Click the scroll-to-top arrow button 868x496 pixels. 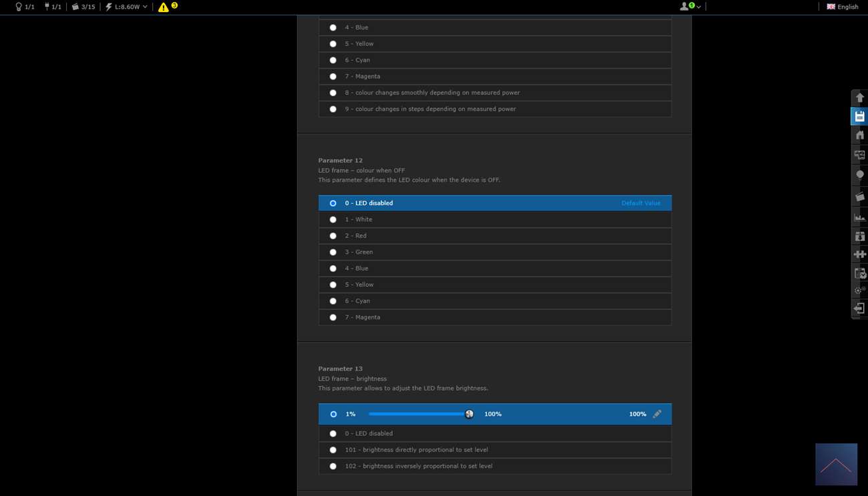pos(836,465)
